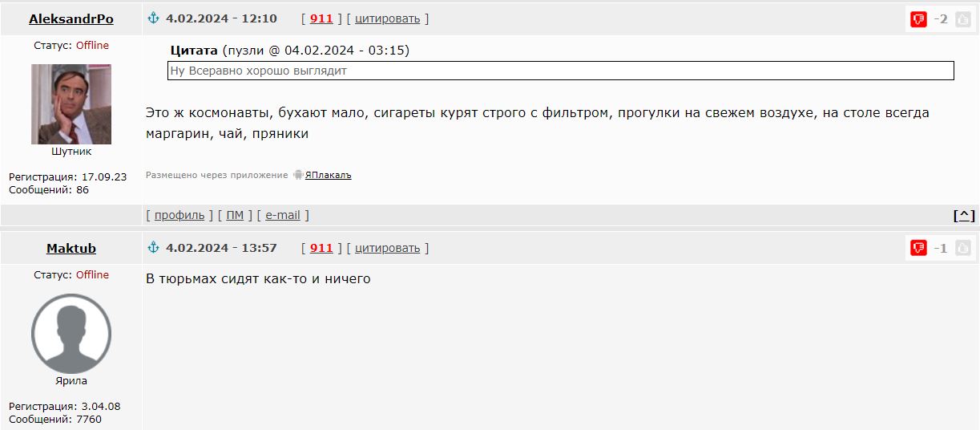The height and width of the screenshot is (430, 980).
Task: Downvote AleksandrPo's post with red thumbs-down
Action: pyautogui.click(x=918, y=19)
